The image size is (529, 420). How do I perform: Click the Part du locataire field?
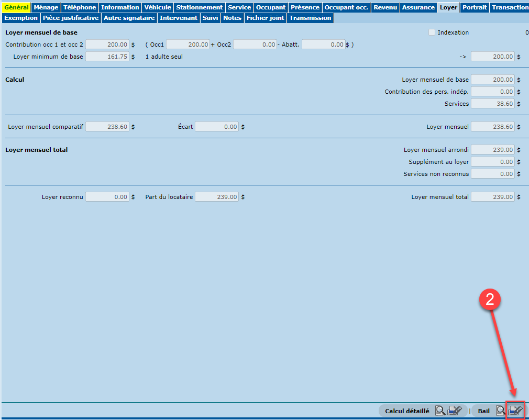[217, 197]
